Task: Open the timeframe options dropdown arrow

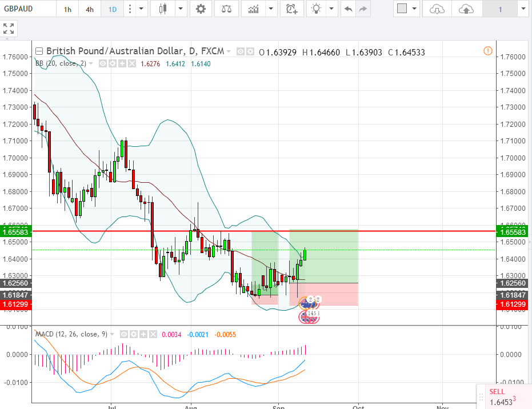Action: pos(141,9)
